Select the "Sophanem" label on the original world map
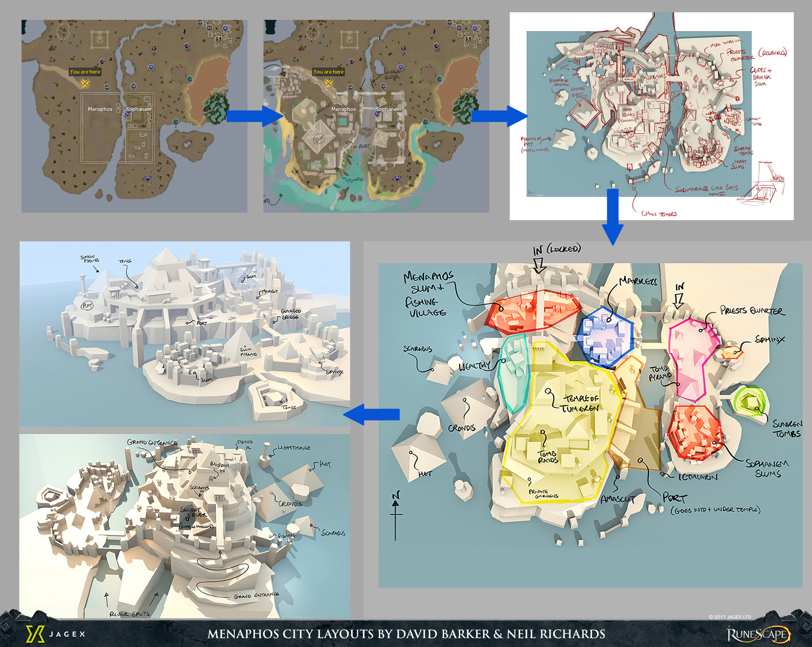This screenshot has width=812, height=647. click(x=138, y=109)
